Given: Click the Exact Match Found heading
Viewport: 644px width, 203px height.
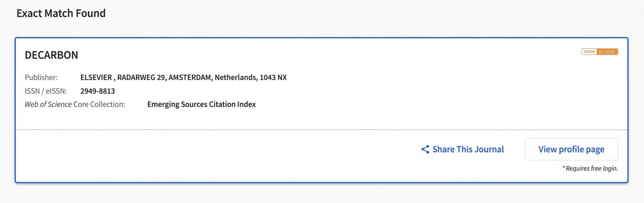Looking at the screenshot, I should click(61, 13).
